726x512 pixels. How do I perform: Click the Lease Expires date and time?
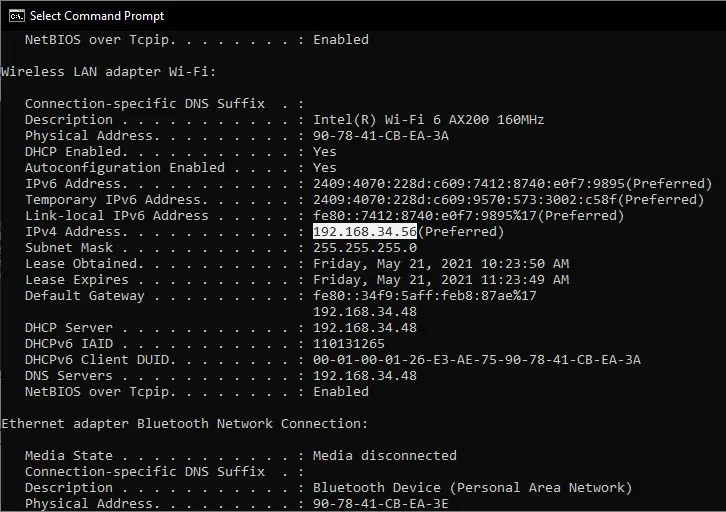441,280
